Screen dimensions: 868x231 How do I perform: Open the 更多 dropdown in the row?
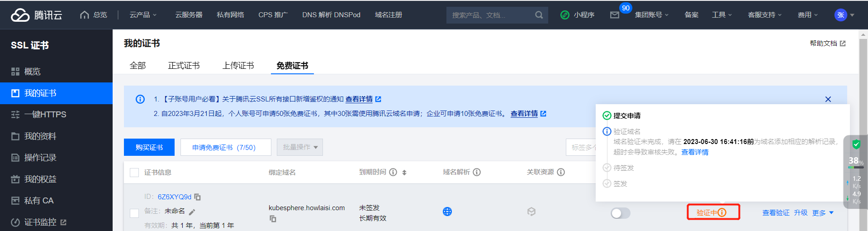point(822,213)
